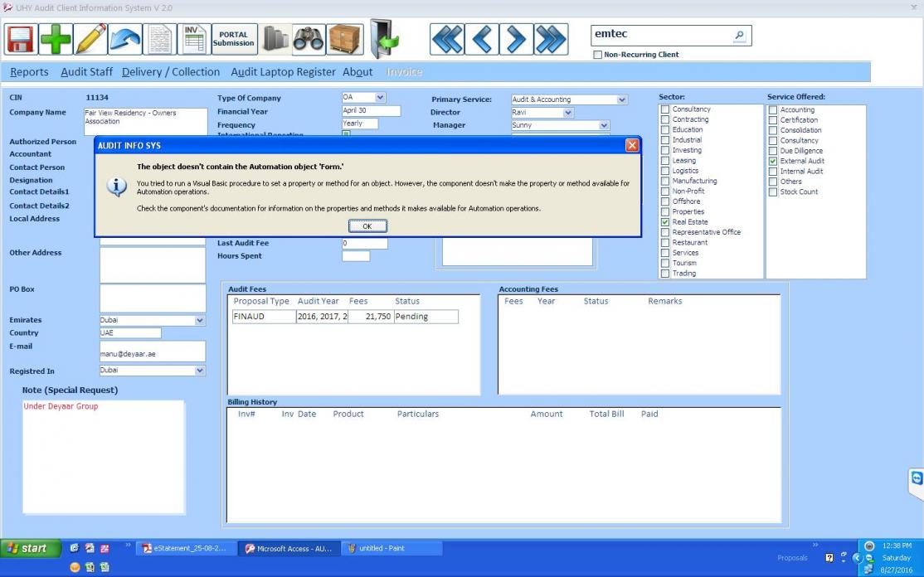Screen dimensions: 924x577
Task: Check the Consultancy sector checkbox
Action: (x=665, y=109)
